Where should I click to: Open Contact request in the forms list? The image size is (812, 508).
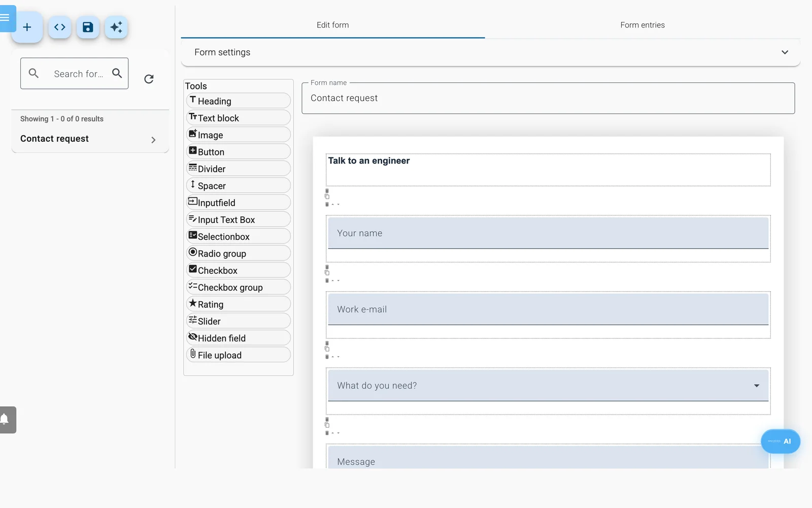(90, 139)
